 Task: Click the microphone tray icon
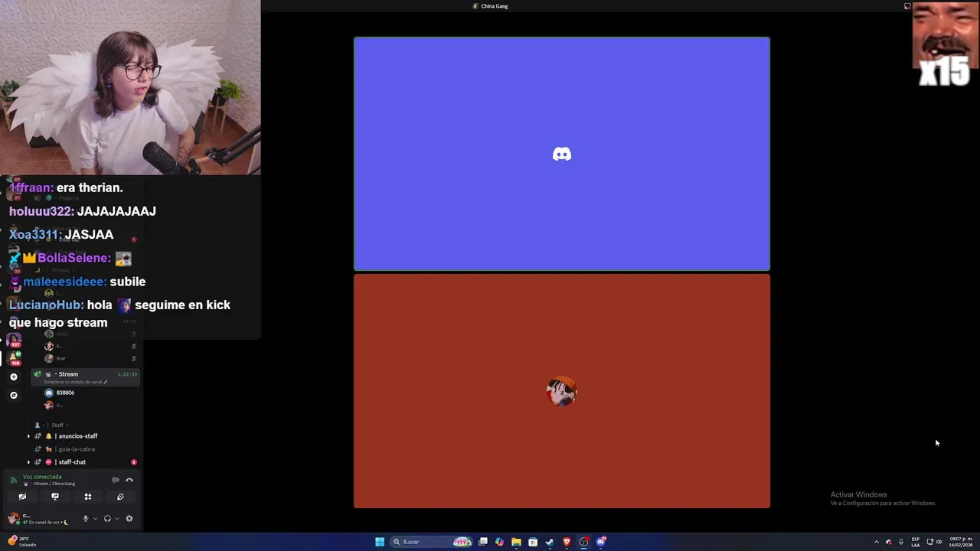coord(901,542)
